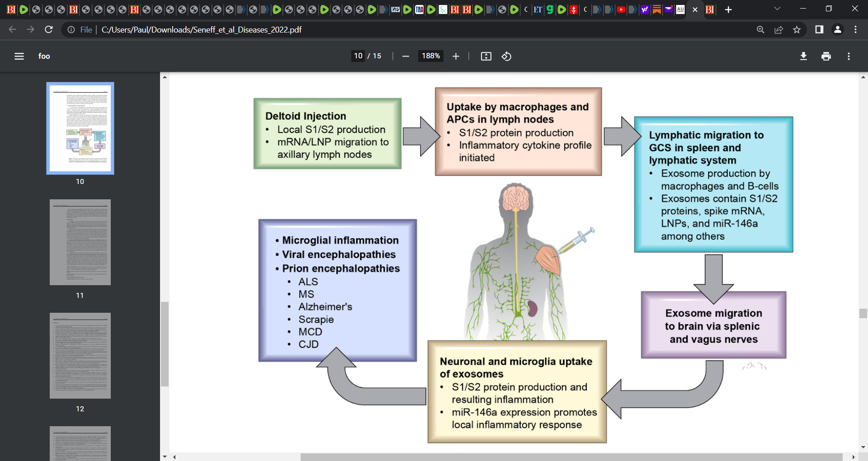Open the Chrome profile button
The image size is (868, 461).
[x=837, y=29]
